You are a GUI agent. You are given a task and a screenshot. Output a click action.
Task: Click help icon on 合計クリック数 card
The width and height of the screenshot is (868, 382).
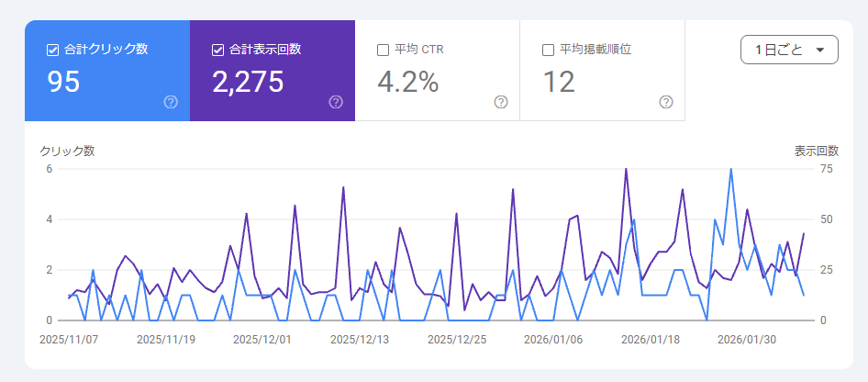pos(171,102)
